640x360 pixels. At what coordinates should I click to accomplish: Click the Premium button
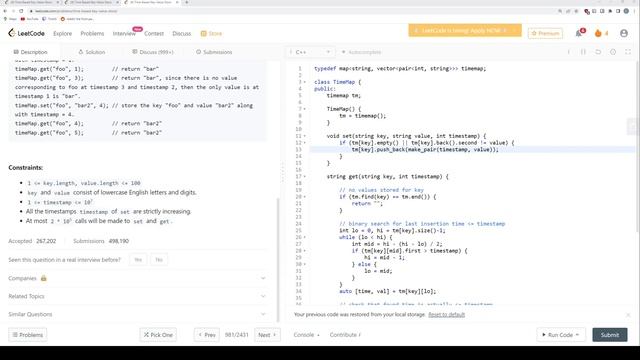tap(545, 33)
